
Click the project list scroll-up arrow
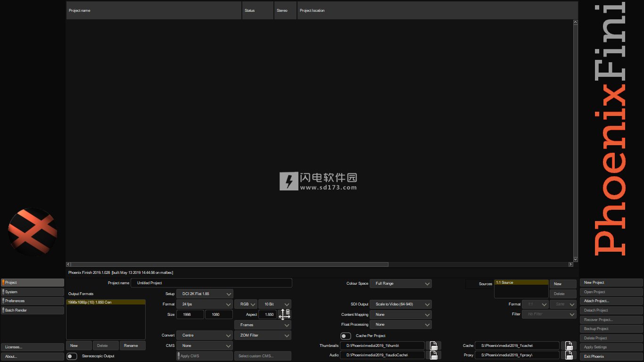(576, 22)
